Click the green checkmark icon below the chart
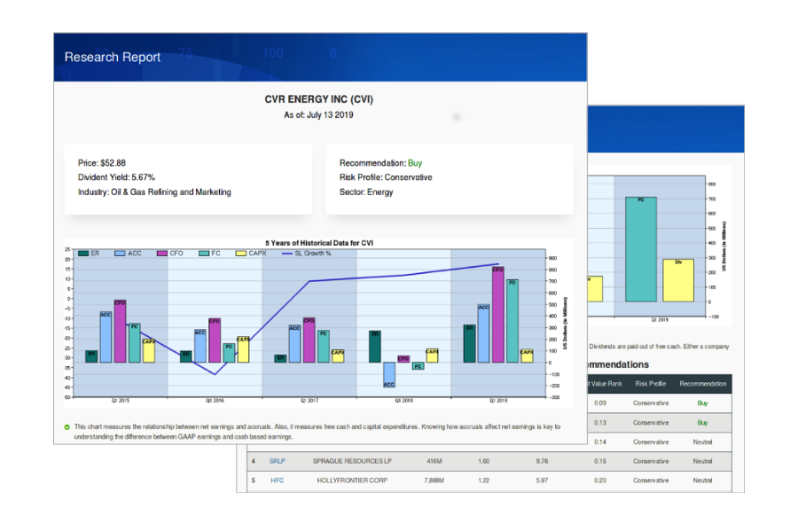Viewport: 798px width, 532px height. tap(67, 426)
